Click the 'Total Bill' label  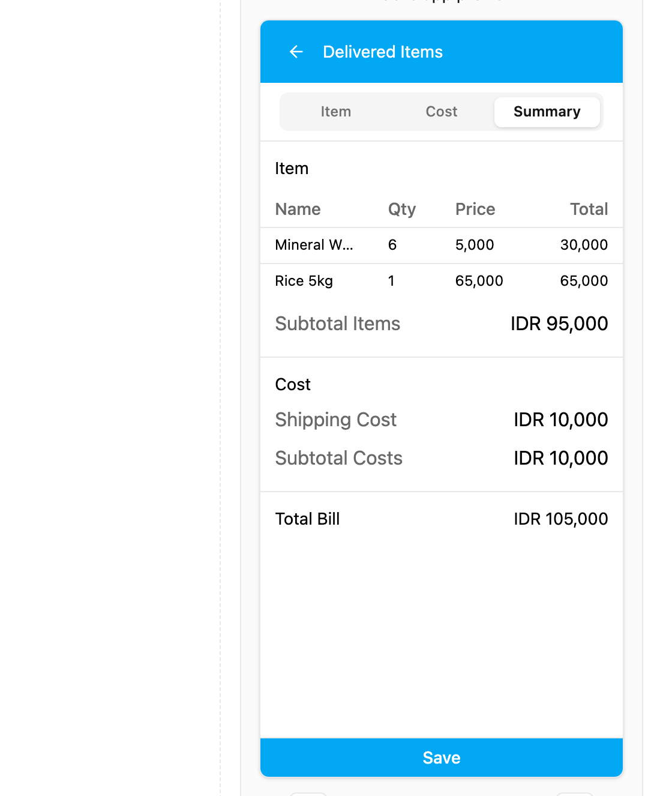coord(308,519)
